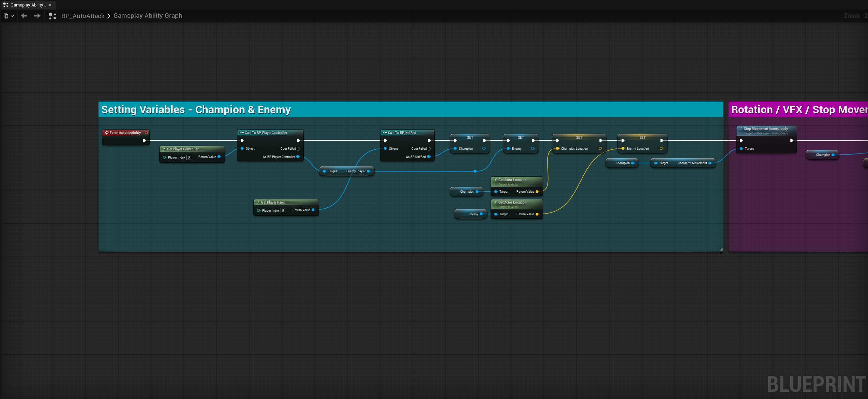
Task: Click Gameplay Ability Graph breadcrumb
Action: [x=148, y=16]
